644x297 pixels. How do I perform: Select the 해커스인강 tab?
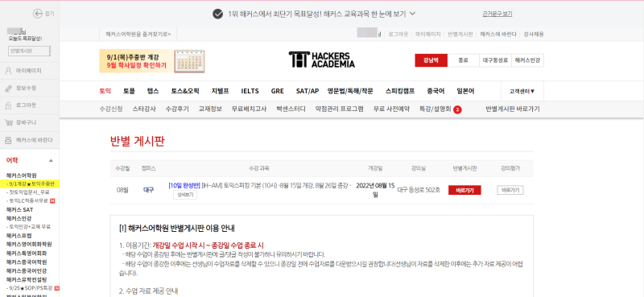coord(528,60)
